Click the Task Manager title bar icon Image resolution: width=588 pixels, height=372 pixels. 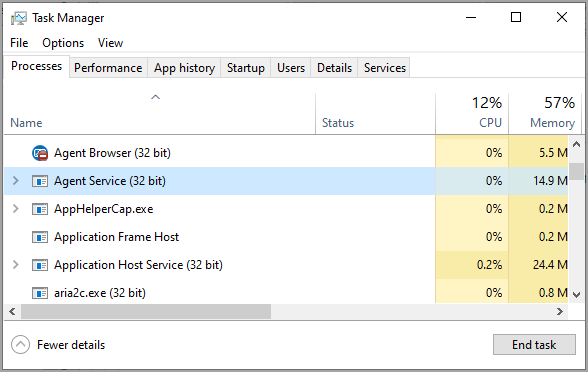18,18
